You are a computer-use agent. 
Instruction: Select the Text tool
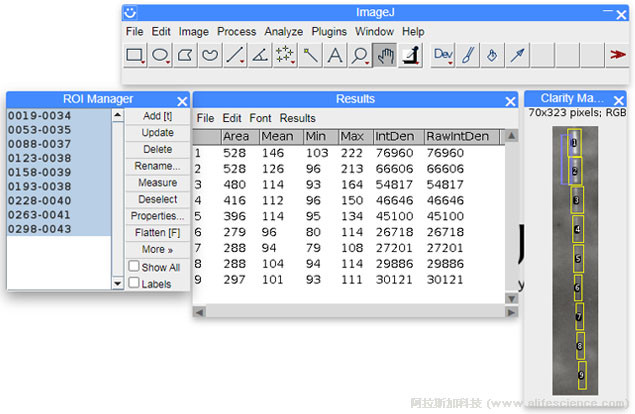point(335,56)
